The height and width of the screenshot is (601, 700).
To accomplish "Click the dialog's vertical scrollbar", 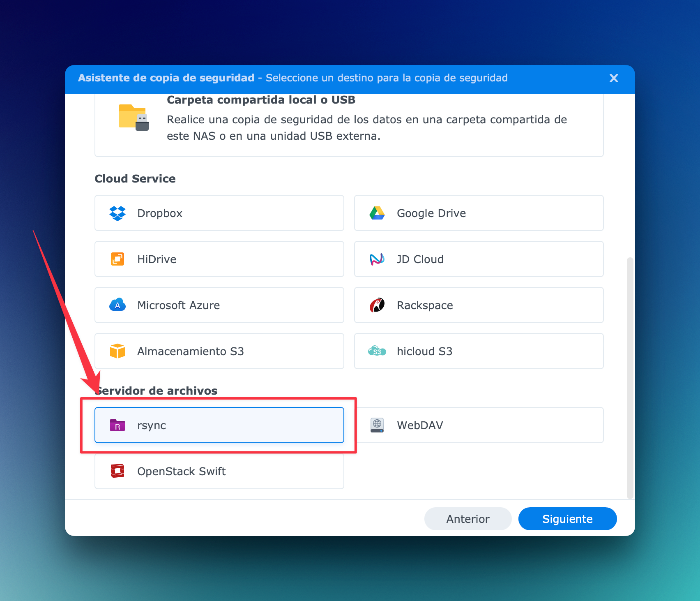I will tap(630, 378).
